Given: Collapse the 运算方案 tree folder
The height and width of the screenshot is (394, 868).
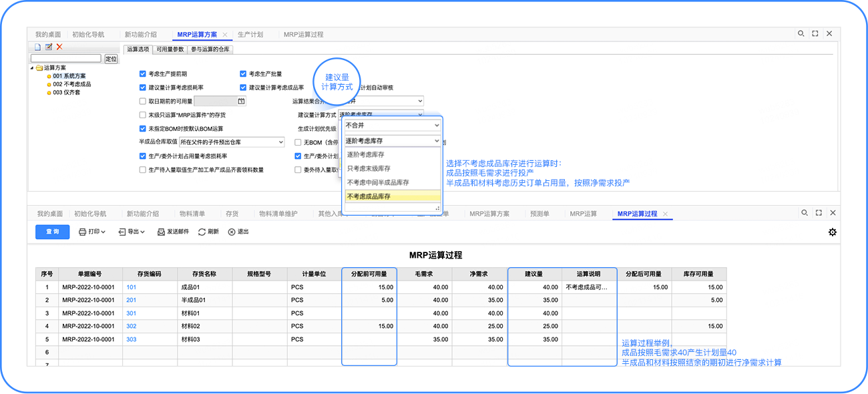Looking at the screenshot, I should point(32,67).
